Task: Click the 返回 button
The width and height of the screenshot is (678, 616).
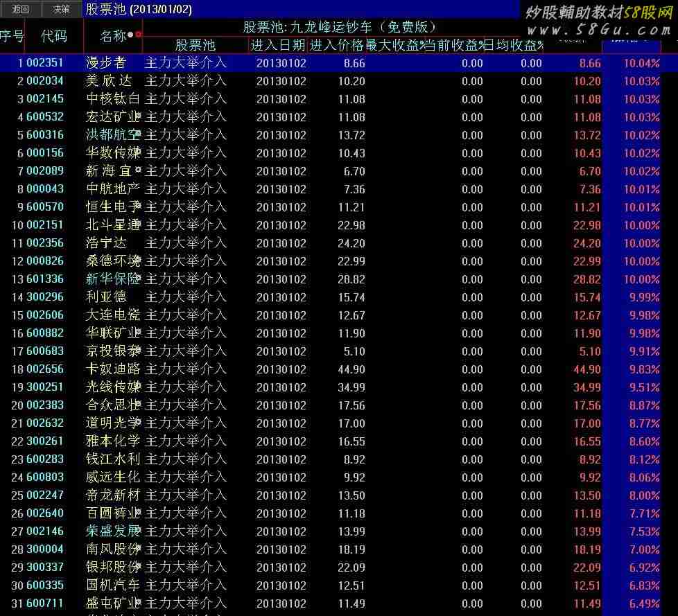Action: point(20,9)
